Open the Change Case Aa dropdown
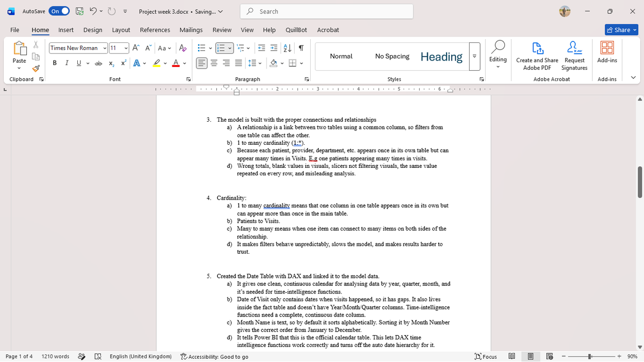Image resolution: width=644 pixels, height=362 pixels. (x=165, y=48)
